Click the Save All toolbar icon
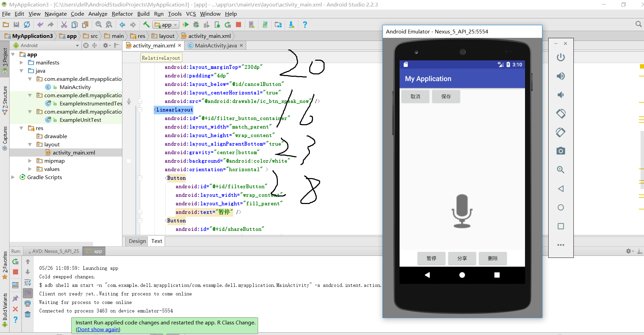Viewport: 644px width, 335px height. (x=16, y=25)
